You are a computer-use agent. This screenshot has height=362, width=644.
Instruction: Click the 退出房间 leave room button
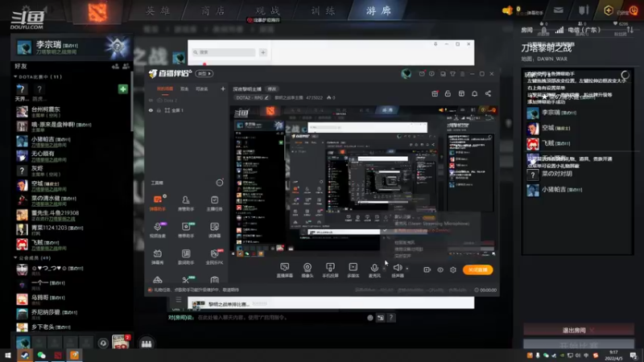(x=578, y=330)
